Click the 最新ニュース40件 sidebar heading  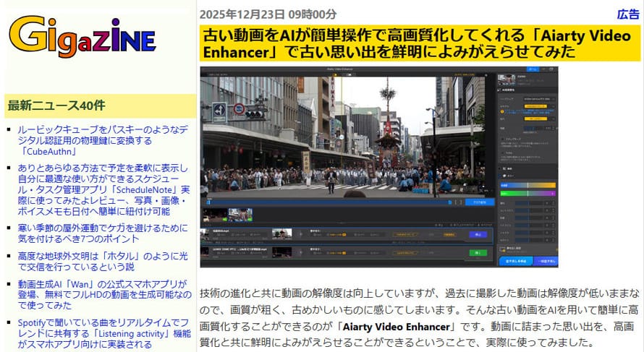pyautogui.click(x=56, y=106)
